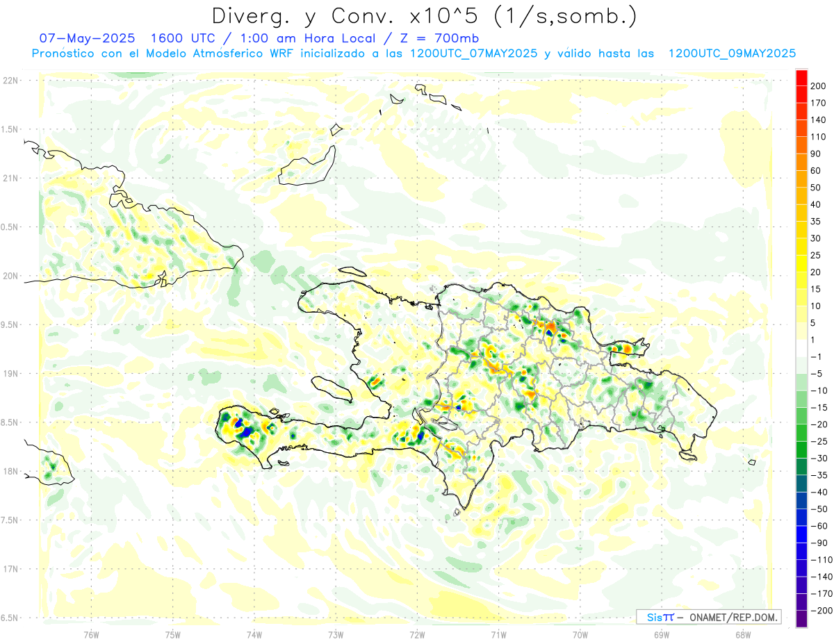Click the "1200UTC_09MAY2025" valid-until time
The image size is (834, 644).
pos(732,53)
